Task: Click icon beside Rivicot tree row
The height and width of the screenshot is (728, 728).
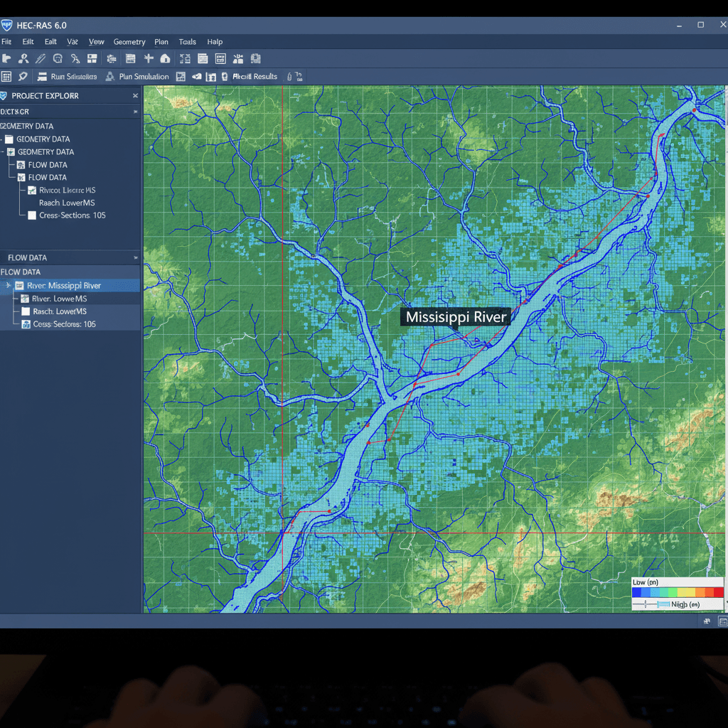Action: coord(32,191)
